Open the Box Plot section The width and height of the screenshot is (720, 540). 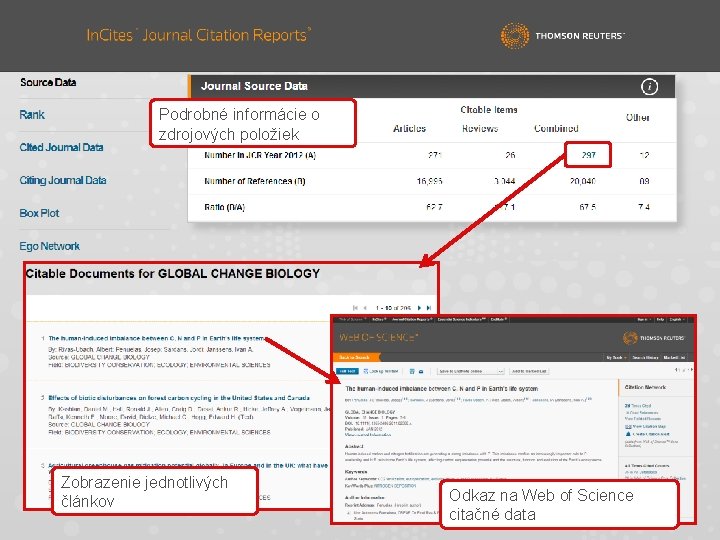coord(39,213)
